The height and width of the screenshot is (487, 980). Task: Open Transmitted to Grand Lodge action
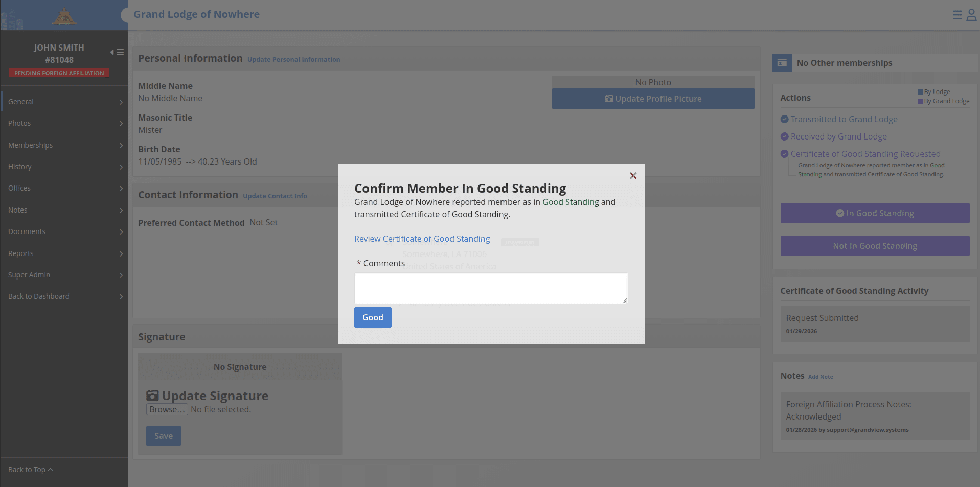pos(844,119)
